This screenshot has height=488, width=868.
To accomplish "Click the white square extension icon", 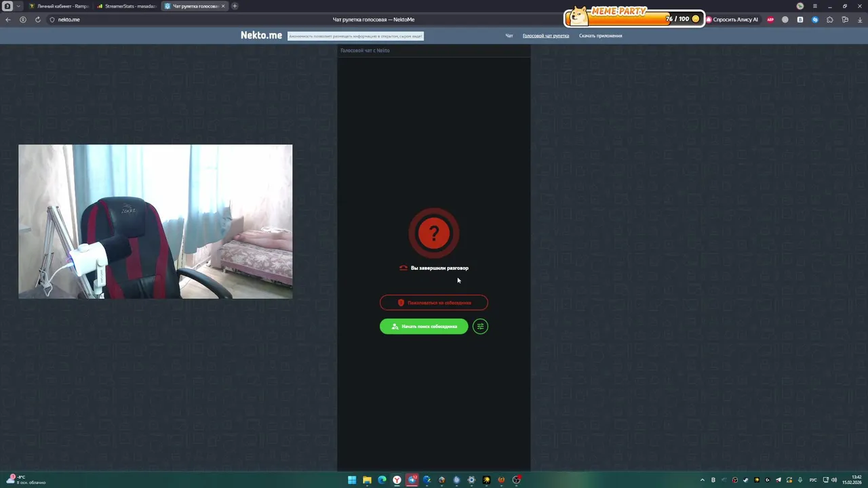I will [800, 20].
